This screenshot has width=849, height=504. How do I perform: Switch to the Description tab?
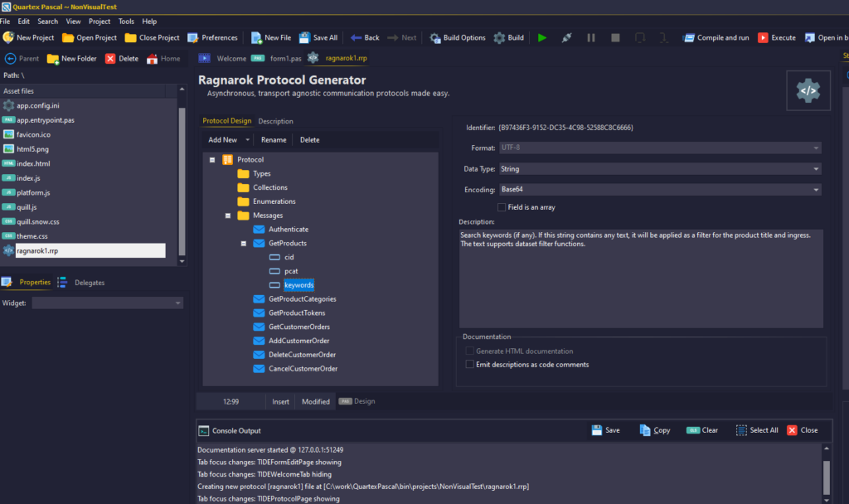click(x=275, y=121)
